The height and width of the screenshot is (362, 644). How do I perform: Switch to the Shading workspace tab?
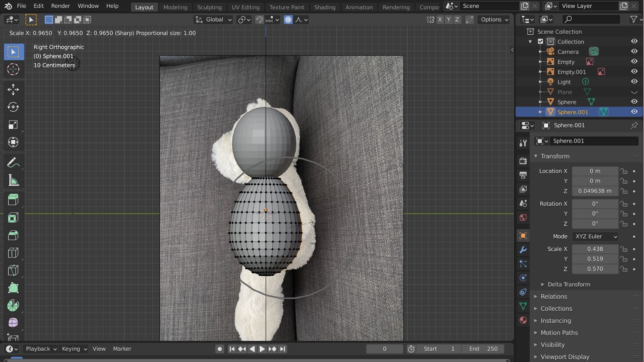click(324, 7)
